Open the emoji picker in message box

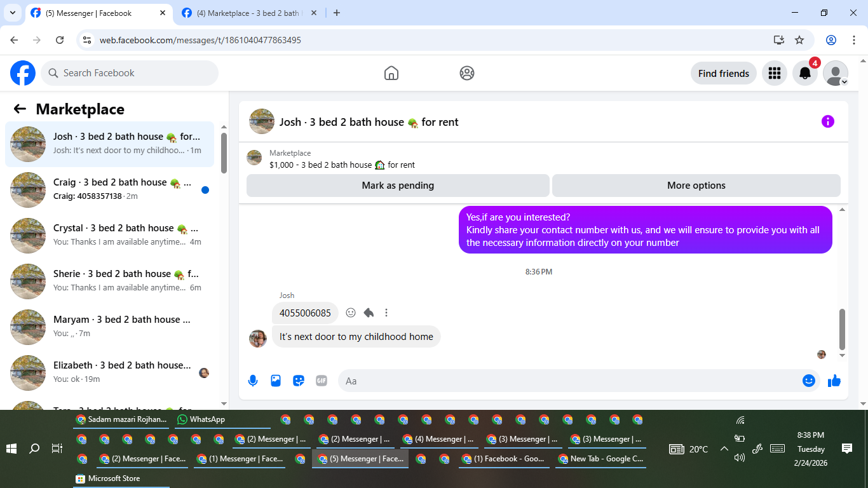[x=809, y=381]
